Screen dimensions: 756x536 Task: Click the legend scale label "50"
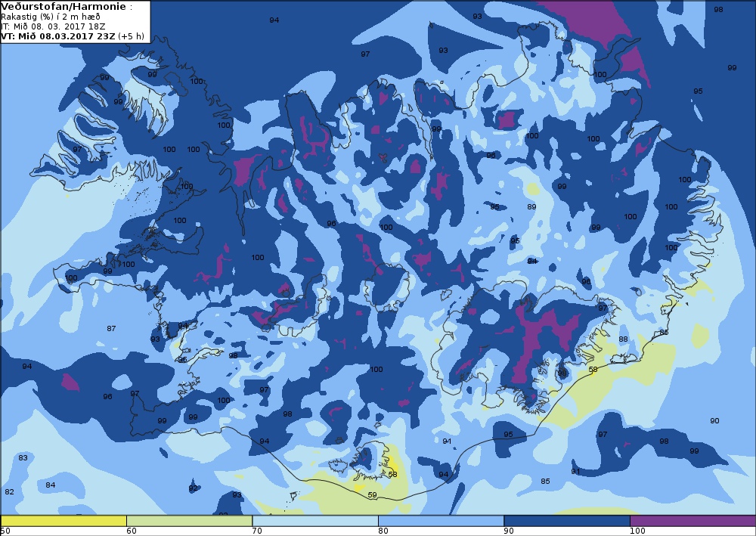[5, 531]
